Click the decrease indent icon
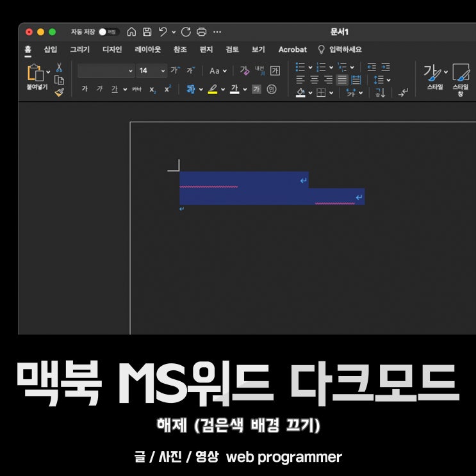This screenshot has height=476, width=476. (372, 67)
